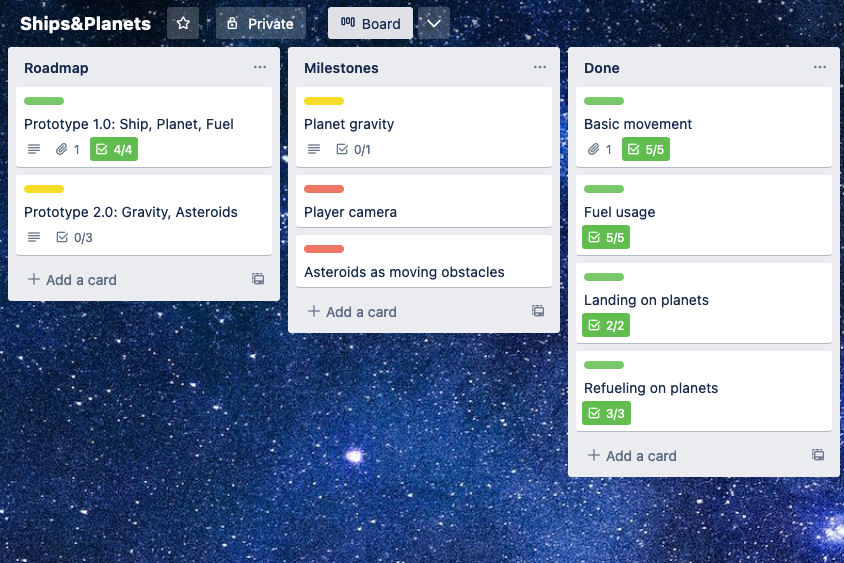
Task: Click the green label on Refueling on planets card
Action: click(x=604, y=365)
